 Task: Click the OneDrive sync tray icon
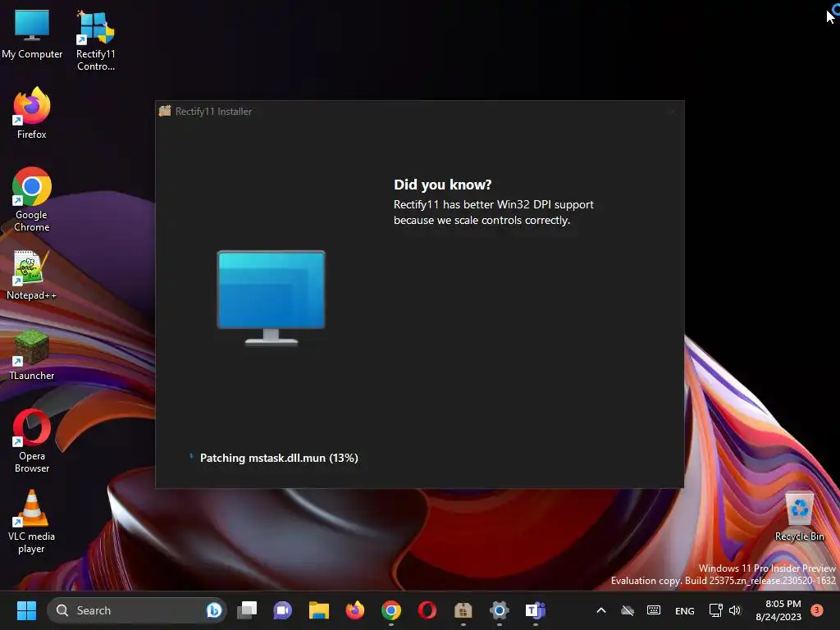[628, 610]
